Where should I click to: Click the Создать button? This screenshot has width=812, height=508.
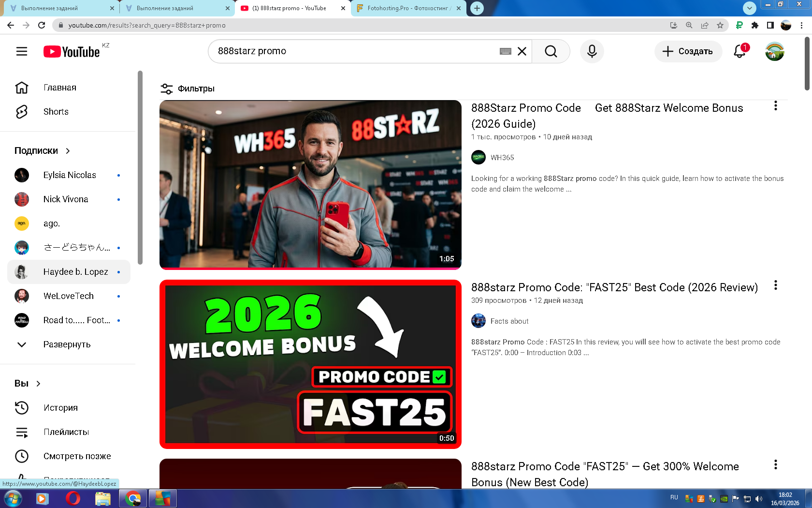[688, 51]
